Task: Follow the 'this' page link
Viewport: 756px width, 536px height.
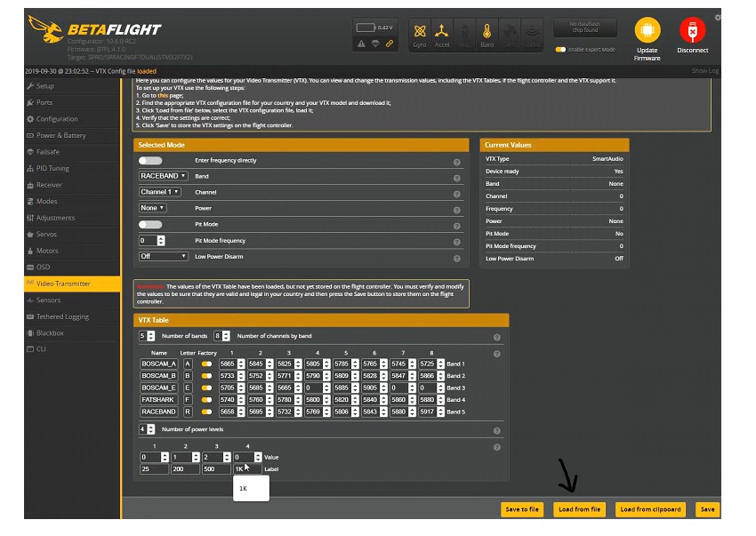Action: click(163, 95)
